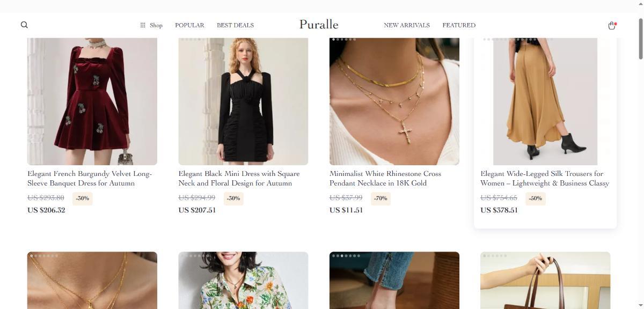Viewport: 644px width, 309px height.
Task: Open the Rhinestone Cross Pendant Necklace title
Action: tap(385, 179)
